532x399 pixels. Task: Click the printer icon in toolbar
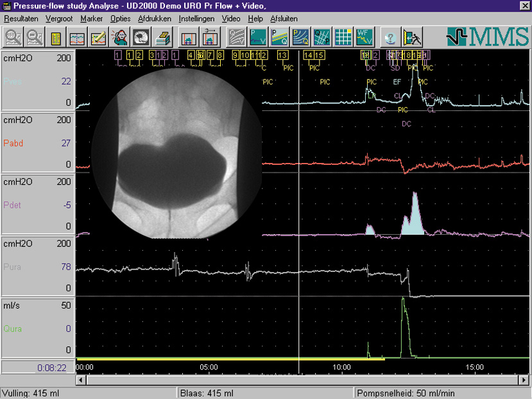pos(162,37)
